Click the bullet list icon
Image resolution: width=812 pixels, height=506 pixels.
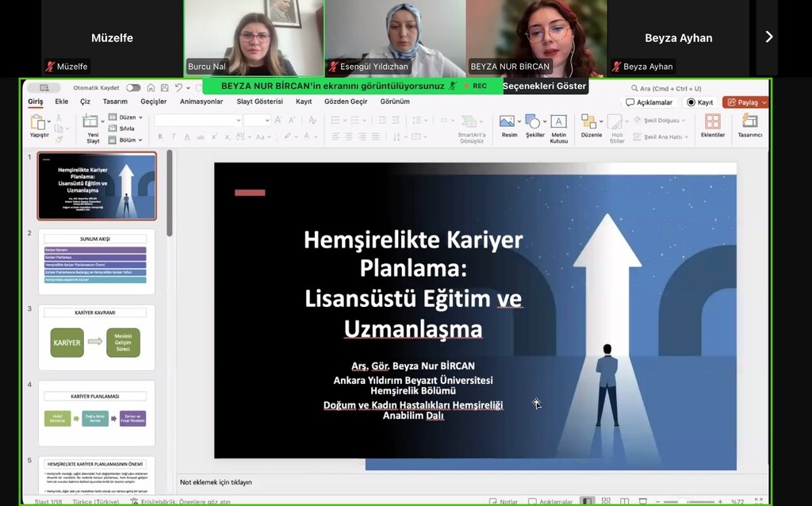pos(335,121)
